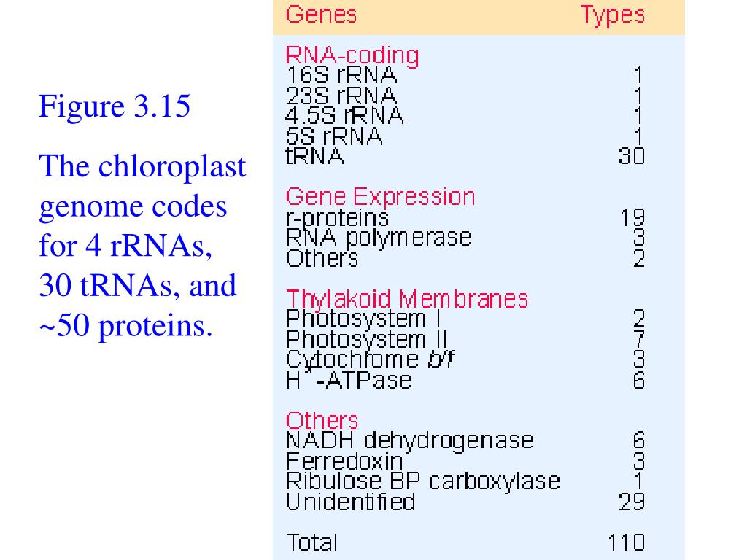Screen dimensions: 747x560
Task: Click the Total value 110
Action: pos(627,542)
